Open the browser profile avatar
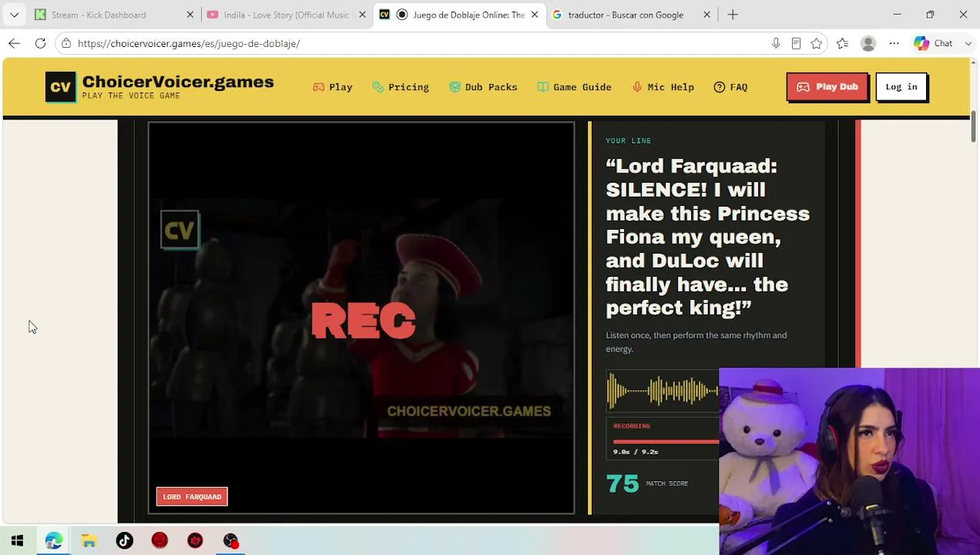Image resolution: width=980 pixels, height=555 pixels. pyautogui.click(x=868, y=43)
